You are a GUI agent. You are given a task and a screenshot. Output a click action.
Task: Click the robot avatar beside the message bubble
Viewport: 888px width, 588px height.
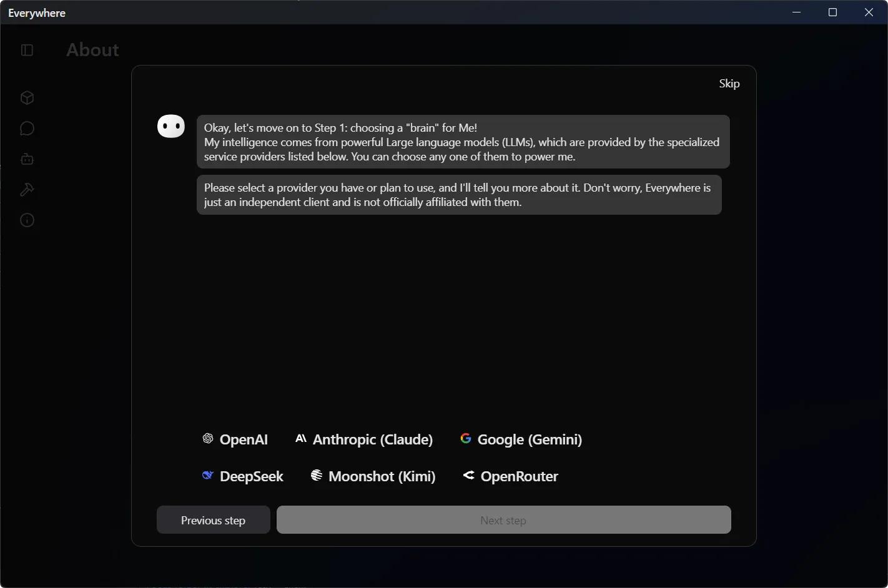[x=170, y=125]
